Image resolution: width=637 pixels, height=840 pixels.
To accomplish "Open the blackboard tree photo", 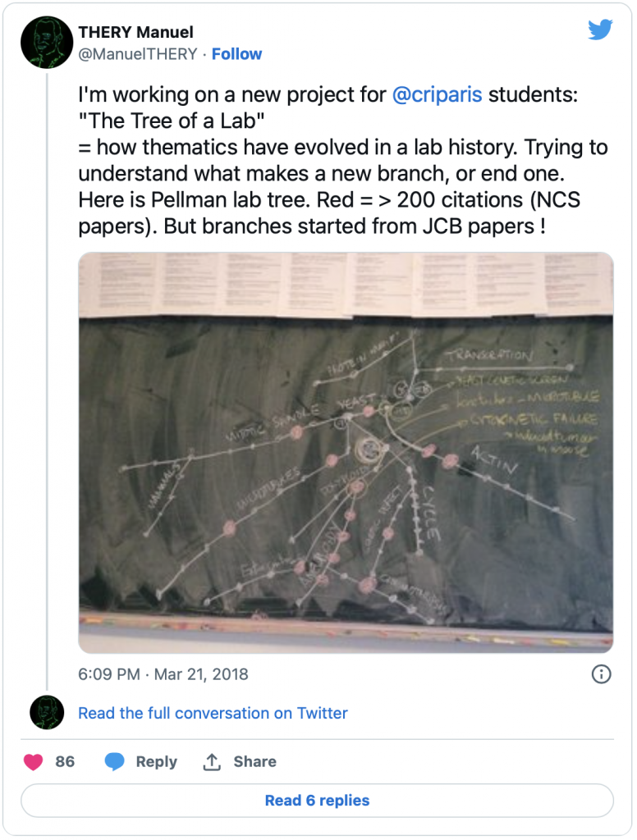I will click(346, 453).
